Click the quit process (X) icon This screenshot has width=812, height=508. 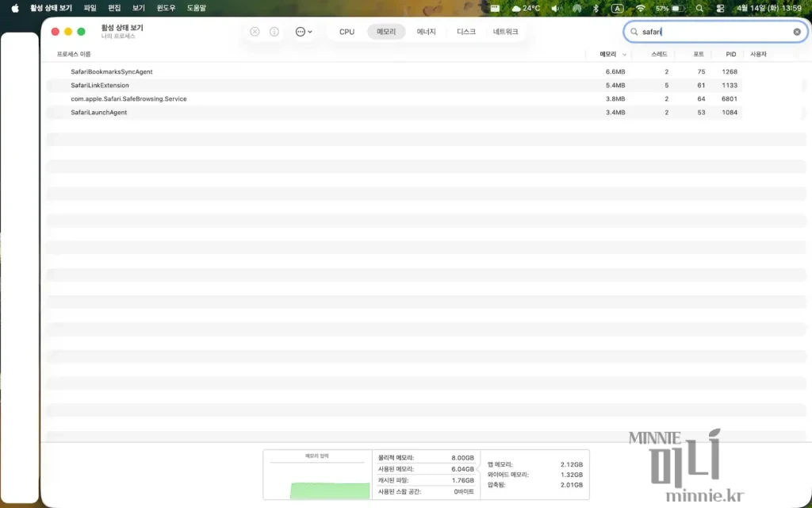click(x=254, y=32)
